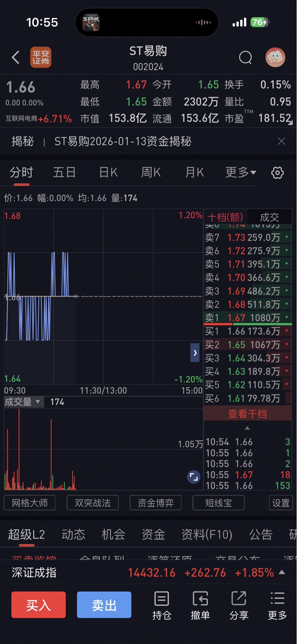Switch to 月K chart tab

coord(194,172)
